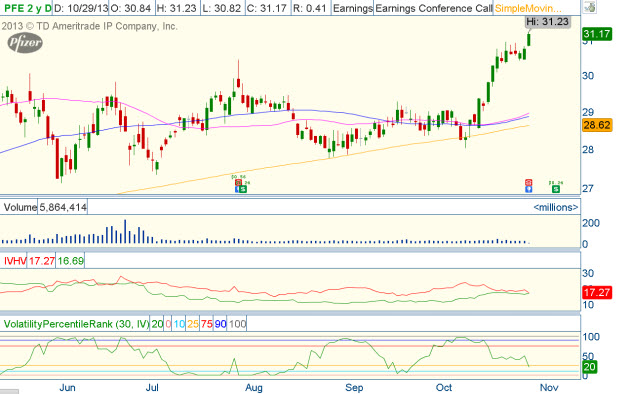Click the D: 10/29/13 date field
Image resolution: width=625 pixels, height=394 pixels.
pyautogui.click(x=81, y=8)
